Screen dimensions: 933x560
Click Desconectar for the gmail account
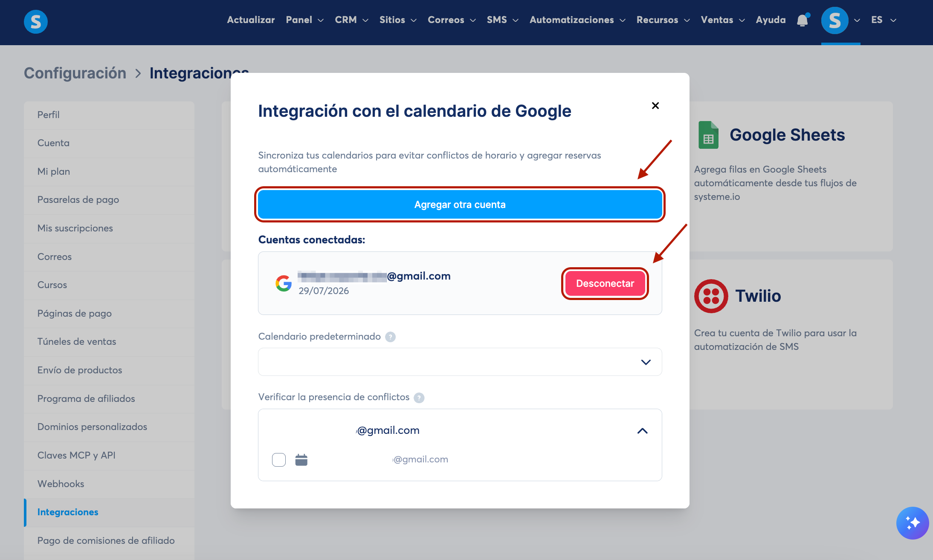click(605, 284)
